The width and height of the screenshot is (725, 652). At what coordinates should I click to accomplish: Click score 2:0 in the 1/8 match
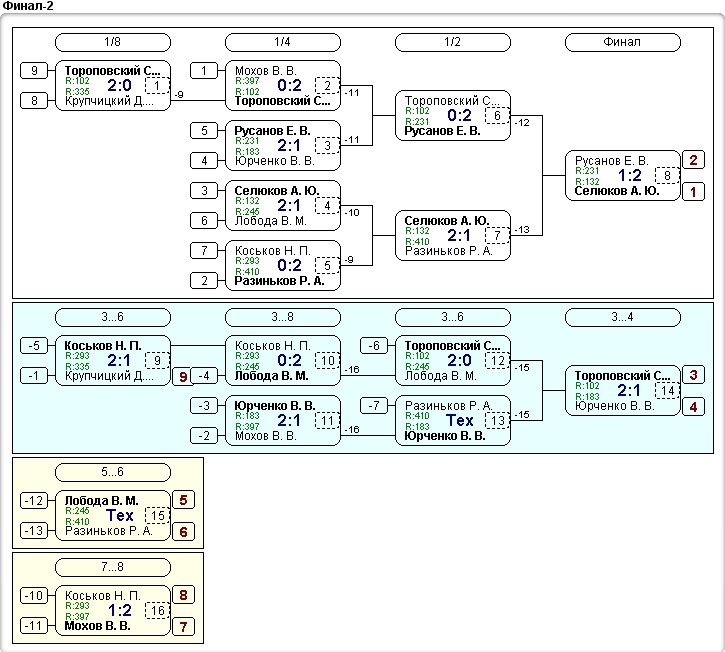119,86
